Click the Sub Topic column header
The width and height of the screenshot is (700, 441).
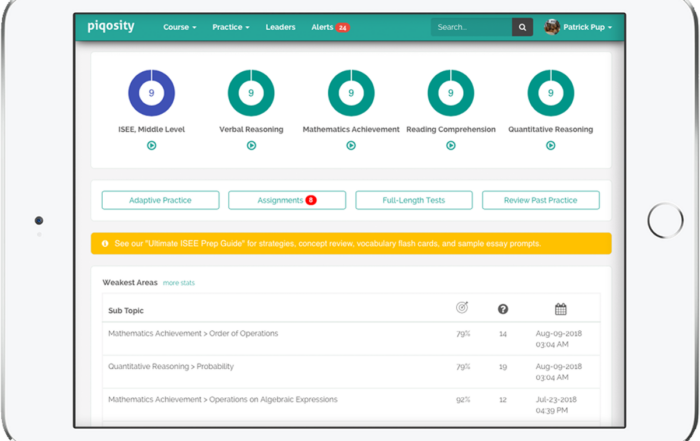[126, 310]
